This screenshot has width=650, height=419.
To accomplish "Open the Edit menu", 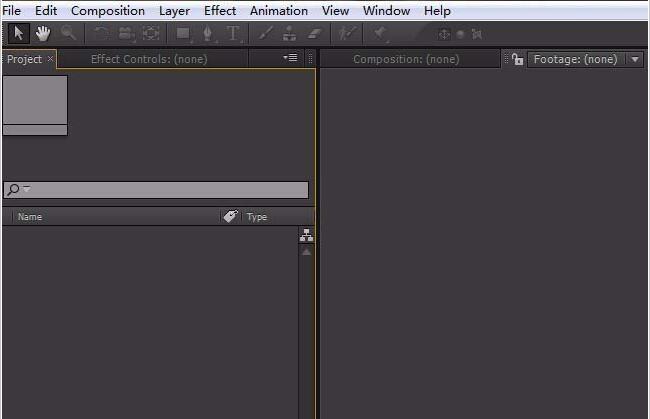I will [x=46, y=10].
